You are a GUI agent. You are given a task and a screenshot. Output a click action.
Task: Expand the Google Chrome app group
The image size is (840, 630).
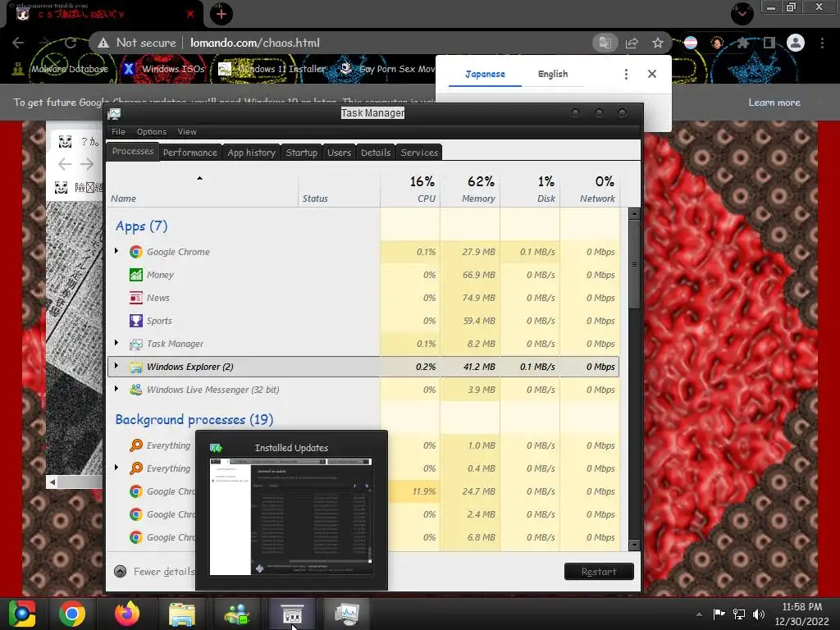pos(116,251)
